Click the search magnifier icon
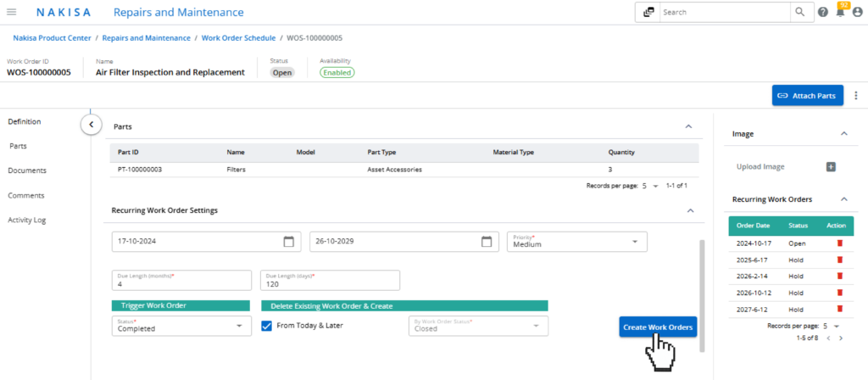Image resolution: width=868 pixels, height=380 pixels. click(799, 13)
